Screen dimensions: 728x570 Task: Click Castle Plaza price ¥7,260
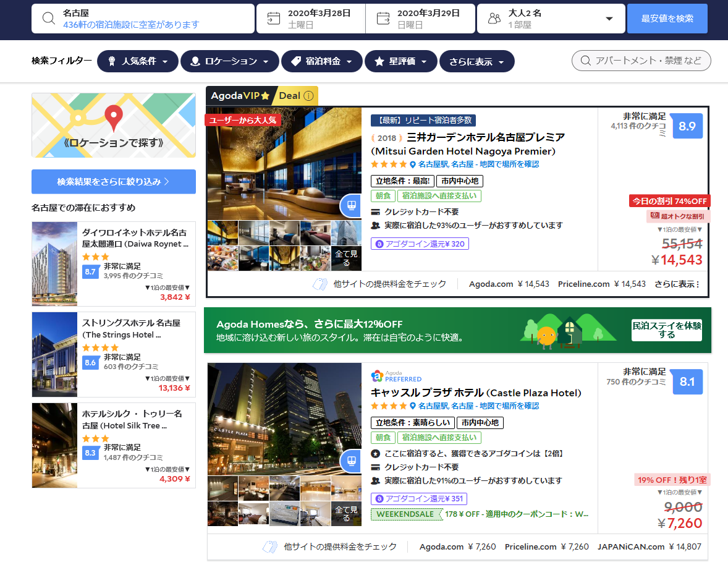point(680,524)
